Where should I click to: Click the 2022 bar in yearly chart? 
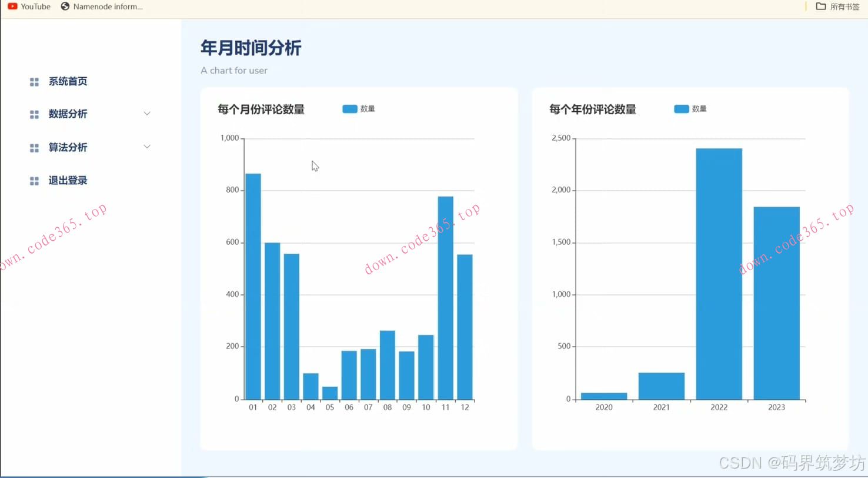pyautogui.click(x=719, y=274)
